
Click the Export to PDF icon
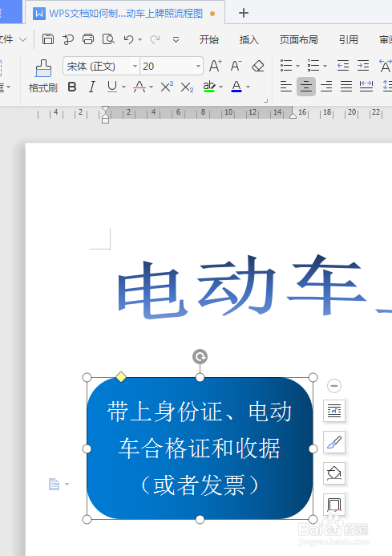68,39
